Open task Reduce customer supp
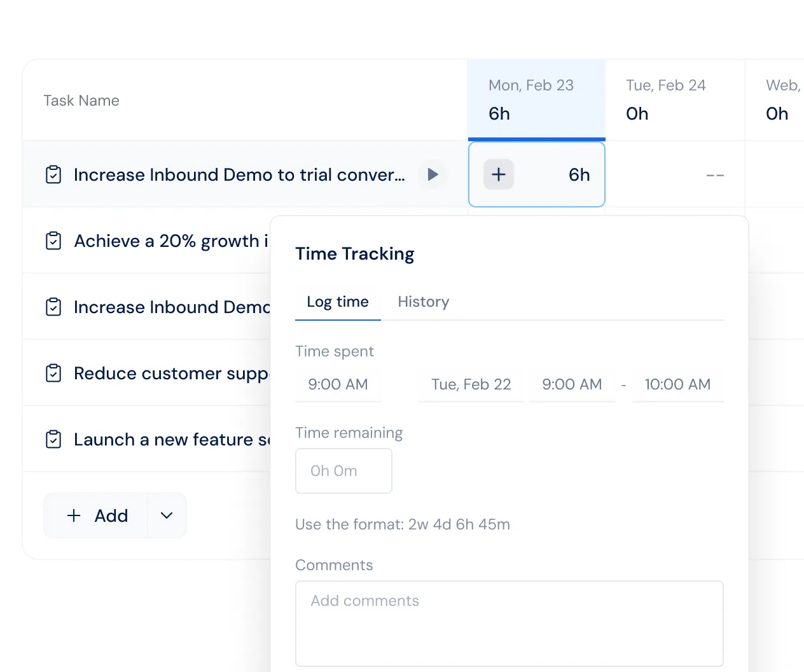 point(172,373)
